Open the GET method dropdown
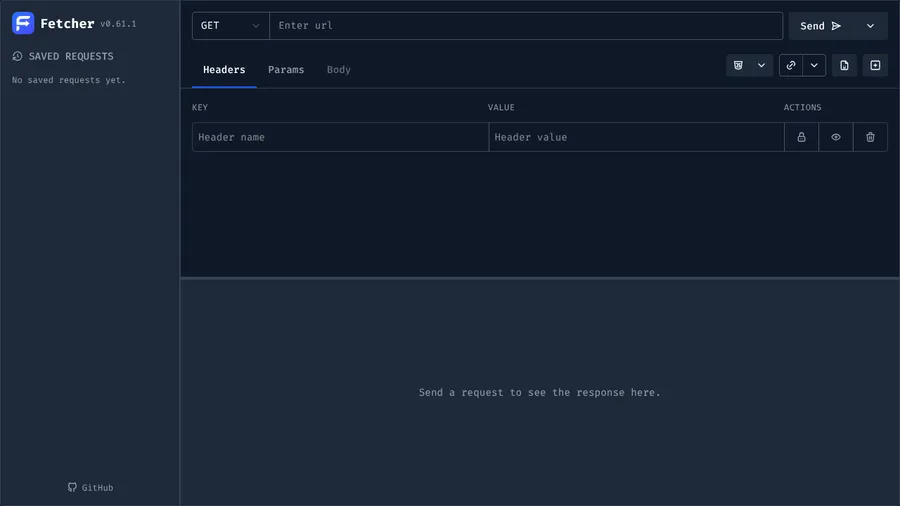 230,26
